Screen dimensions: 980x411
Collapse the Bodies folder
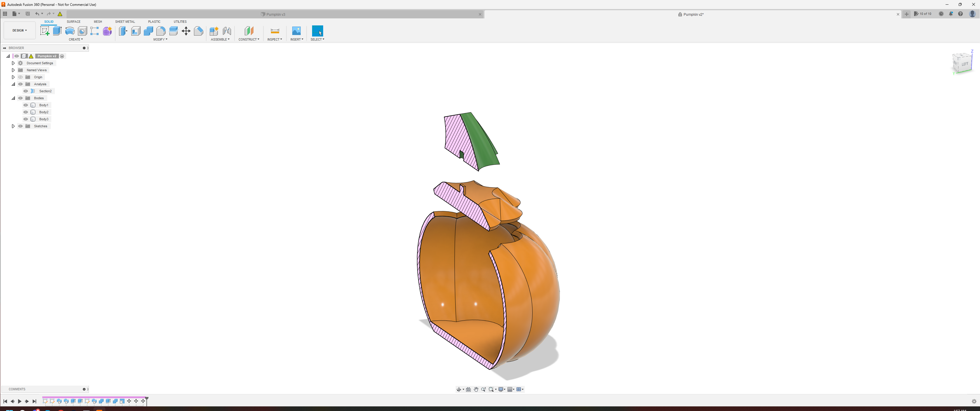[13, 98]
